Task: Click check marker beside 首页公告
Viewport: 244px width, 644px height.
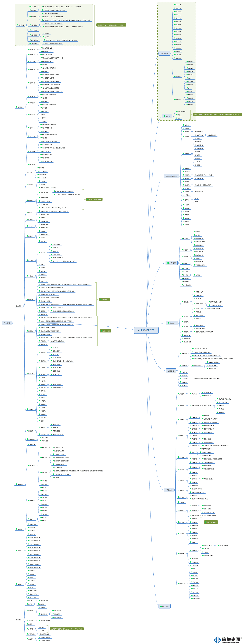Action: pyautogui.click(x=29, y=49)
